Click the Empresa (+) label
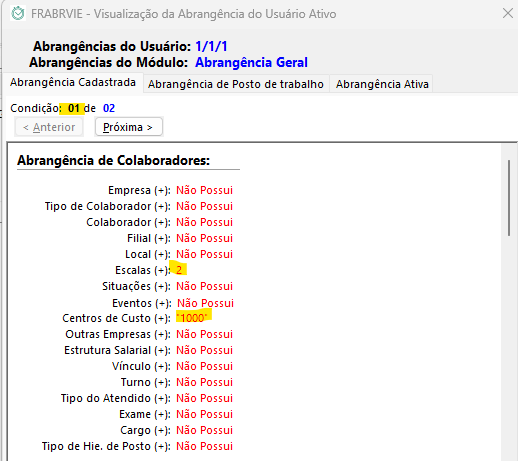This screenshot has width=518, height=461. pyautogui.click(x=139, y=190)
